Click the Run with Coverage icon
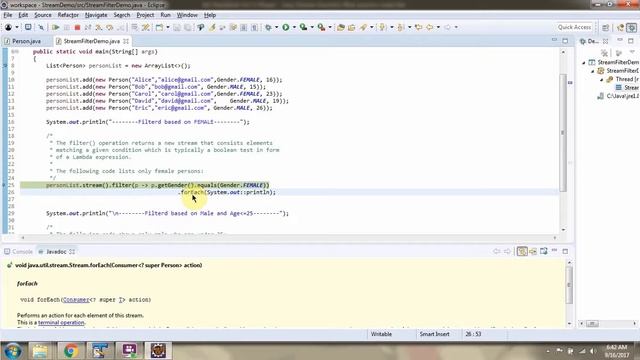 coord(303,27)
